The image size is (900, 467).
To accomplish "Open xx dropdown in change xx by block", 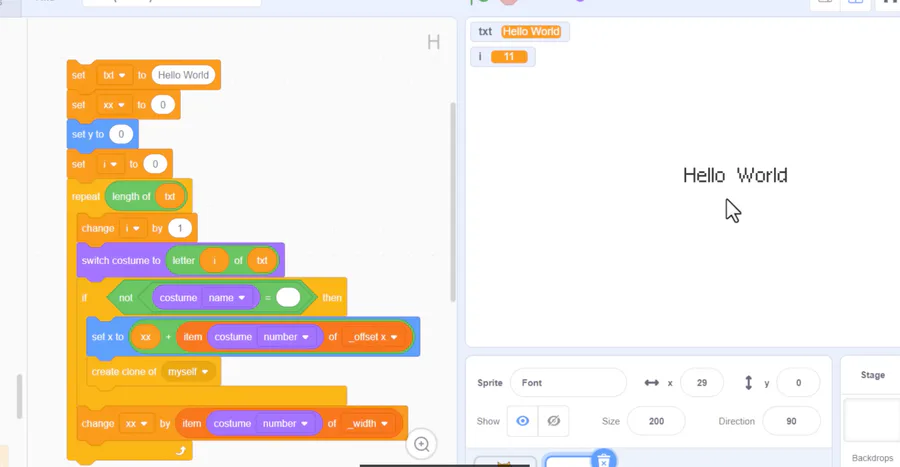I will click(137, 423).
